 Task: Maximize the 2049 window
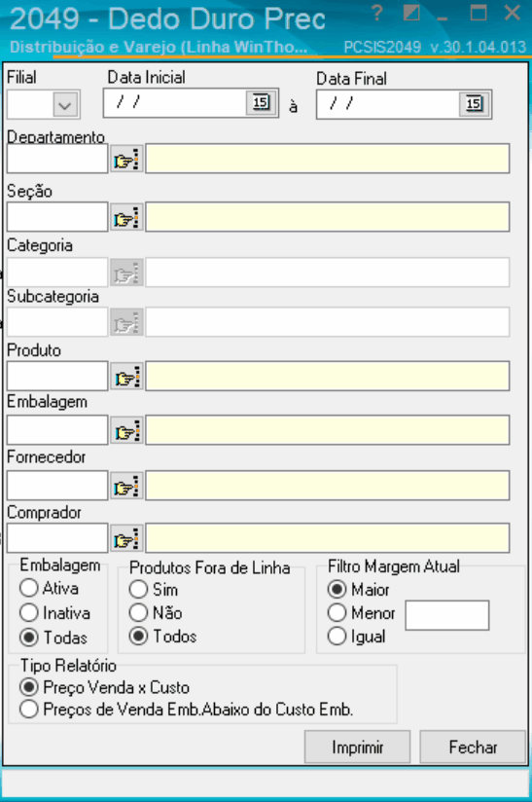pos(479,13)
